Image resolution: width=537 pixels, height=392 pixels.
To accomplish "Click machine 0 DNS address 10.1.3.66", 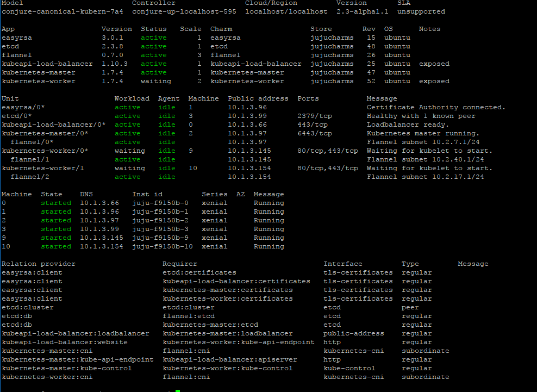I will [x=99, y=203].
